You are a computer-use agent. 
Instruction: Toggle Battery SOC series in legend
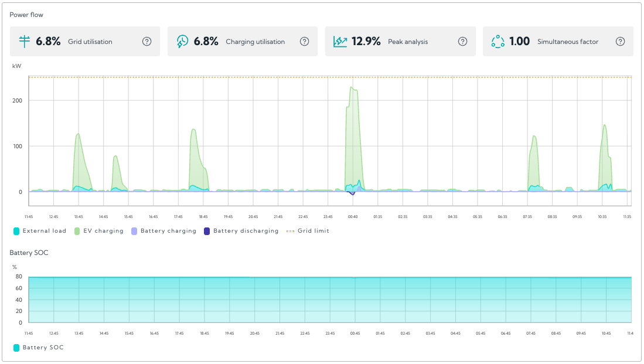(39, 348)
